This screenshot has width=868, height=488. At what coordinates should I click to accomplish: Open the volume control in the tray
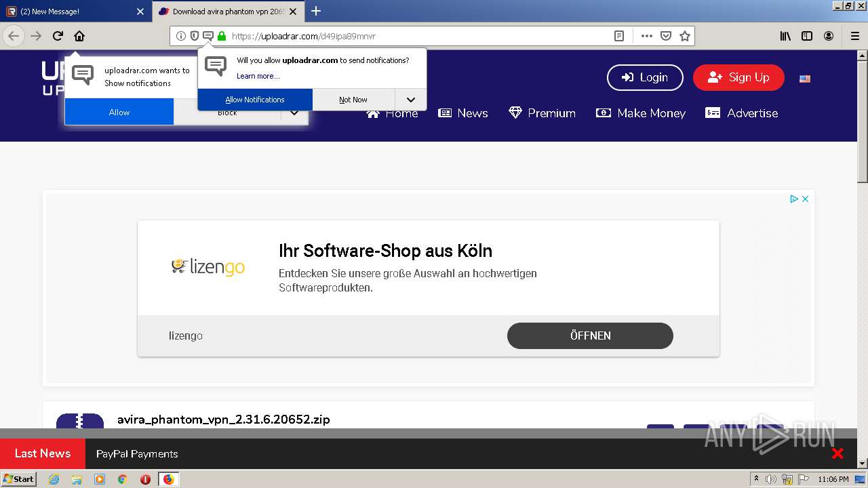[x=771, y=479]
